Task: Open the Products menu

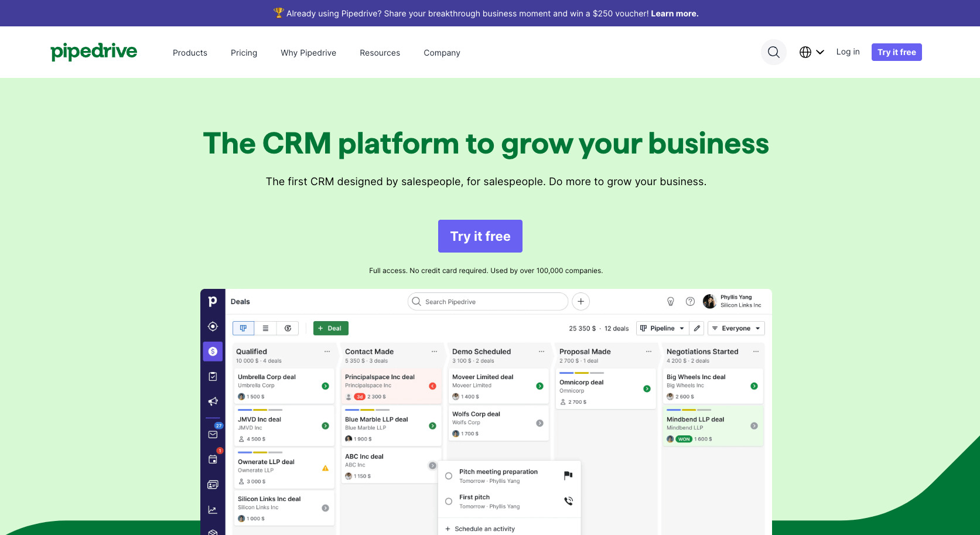Action: (190, 53)
